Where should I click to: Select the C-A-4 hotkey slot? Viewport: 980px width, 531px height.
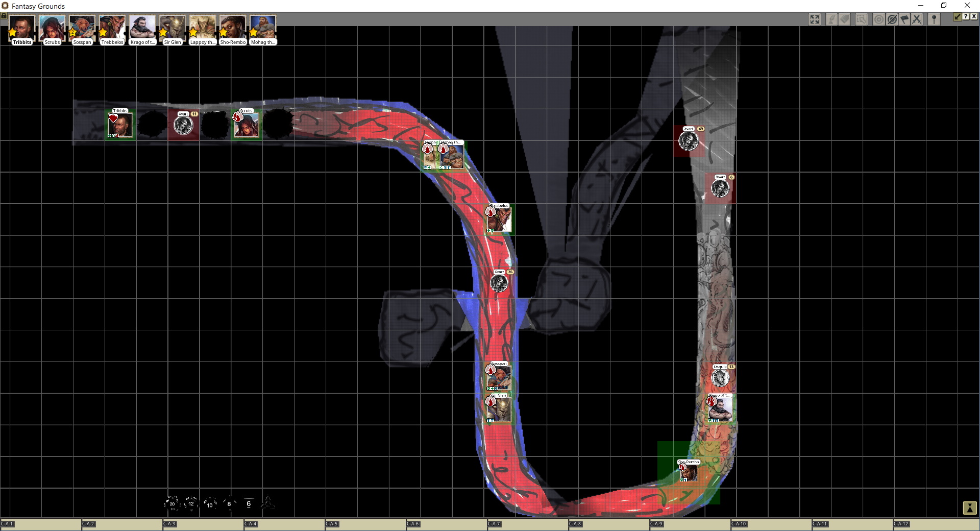284,524
